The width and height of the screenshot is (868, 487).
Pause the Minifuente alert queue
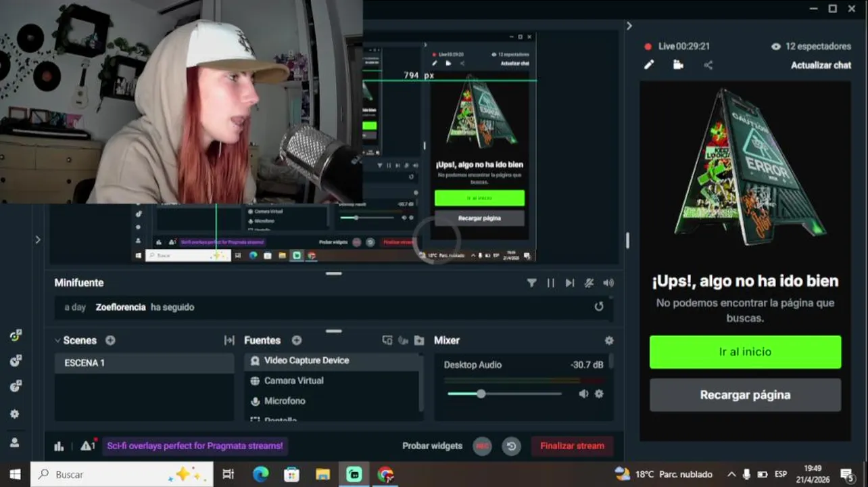pos(551,283)
